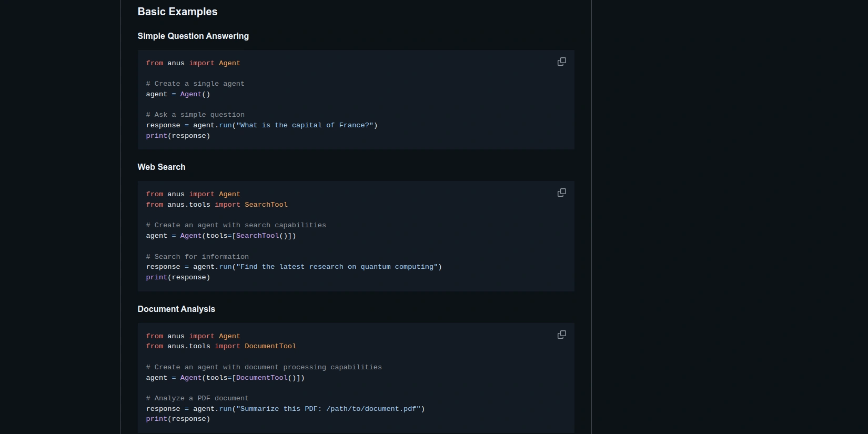Click the "# Create a single agent" comment

point(195,84)
